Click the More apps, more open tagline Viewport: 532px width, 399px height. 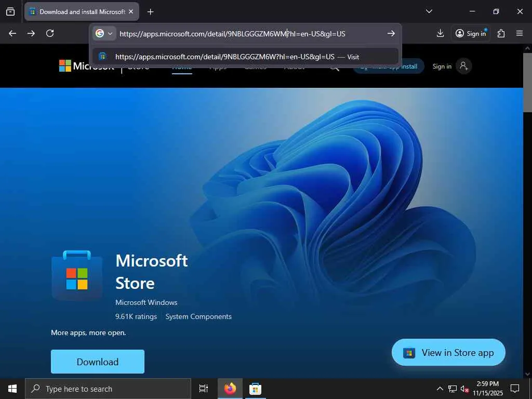(x=88, y=333)
